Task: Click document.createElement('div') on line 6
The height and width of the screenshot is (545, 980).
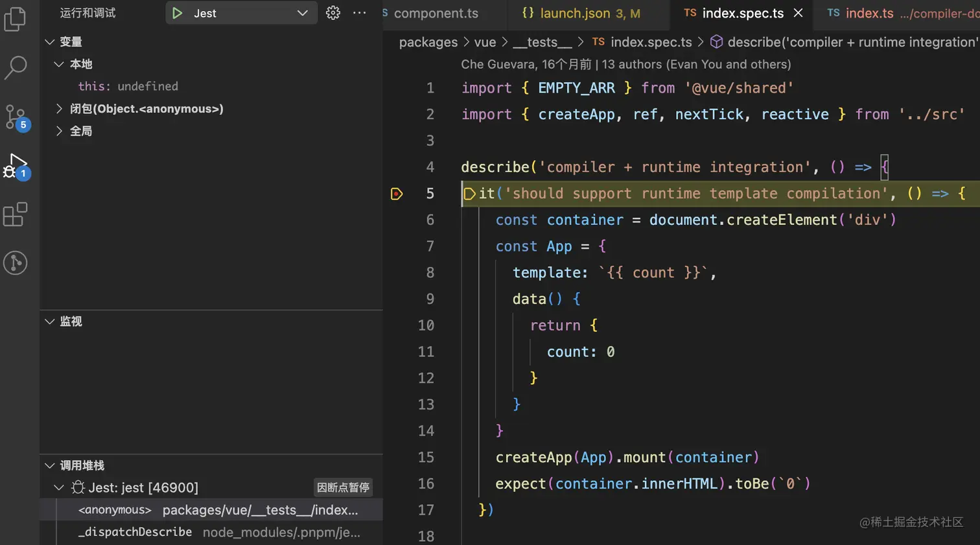Action: tap(773, 220)
